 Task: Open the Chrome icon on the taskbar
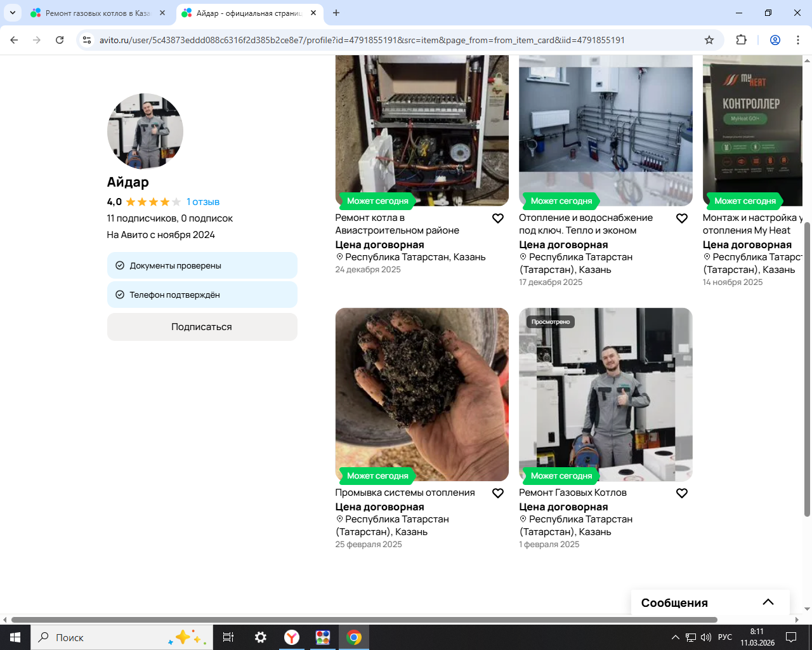coord(354,637)
